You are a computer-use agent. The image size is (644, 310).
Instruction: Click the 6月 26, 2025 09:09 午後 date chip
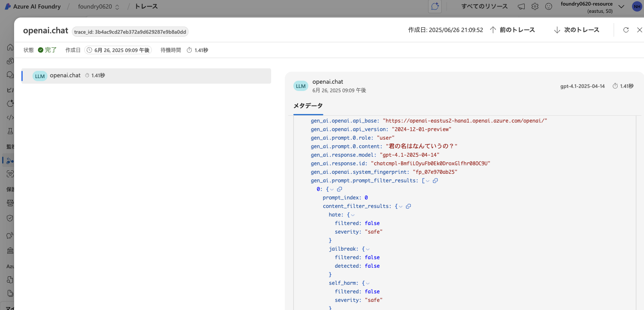click(118, 50)
